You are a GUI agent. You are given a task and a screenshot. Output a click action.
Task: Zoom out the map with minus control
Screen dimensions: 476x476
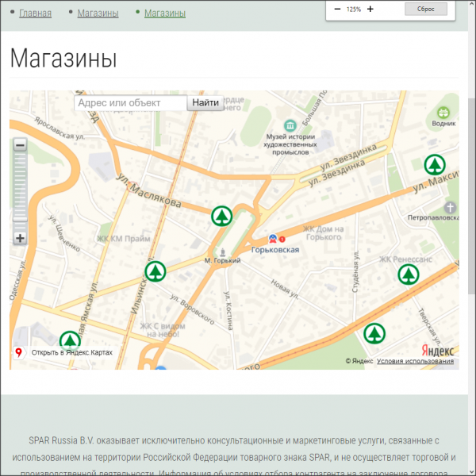[x=20, y=145]
